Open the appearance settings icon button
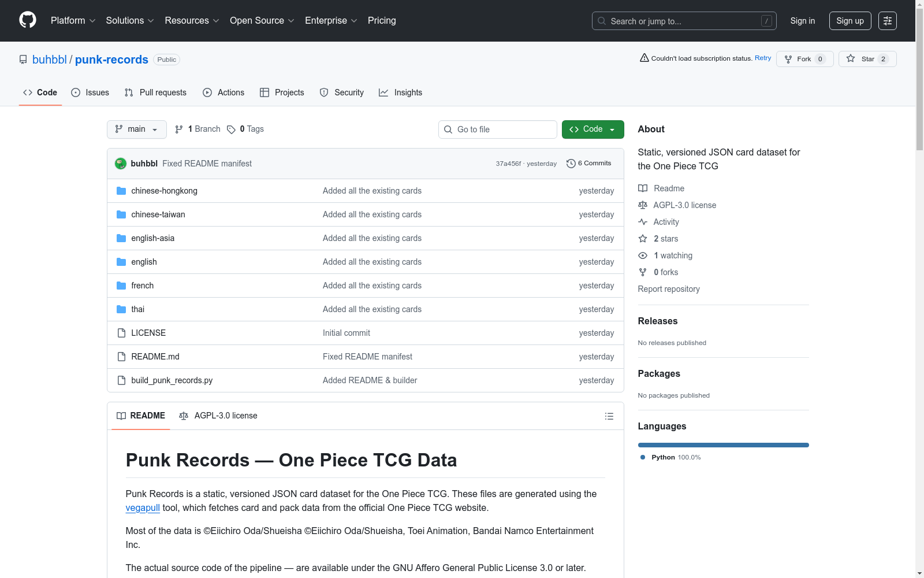 (x=888, y=21)
